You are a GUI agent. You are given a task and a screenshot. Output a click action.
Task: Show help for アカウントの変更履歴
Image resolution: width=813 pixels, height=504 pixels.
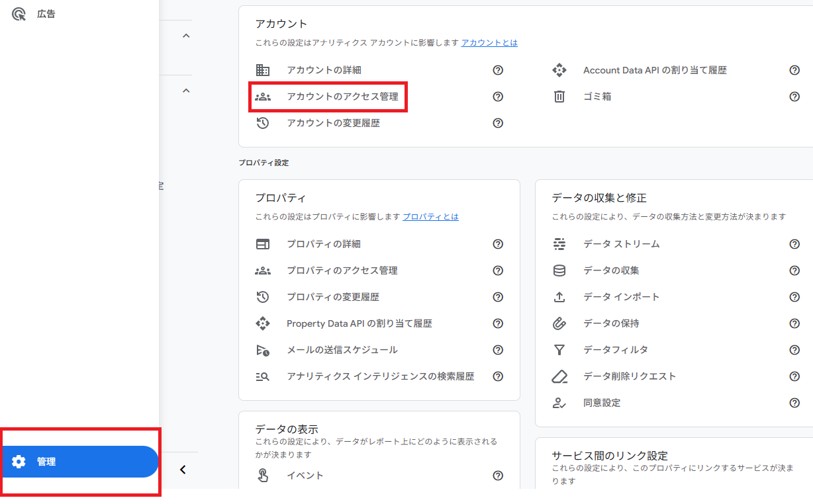[498, 123]
